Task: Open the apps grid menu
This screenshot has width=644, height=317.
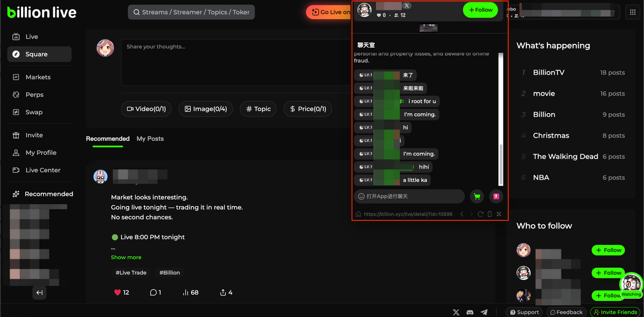Action: [632, 12]
